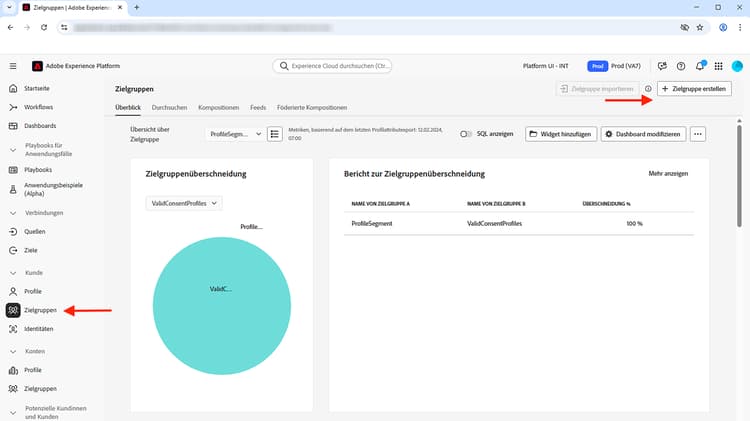The image size is (750, 421).
Task: Open the three-dot more options menu
Action: click(698, 134)
